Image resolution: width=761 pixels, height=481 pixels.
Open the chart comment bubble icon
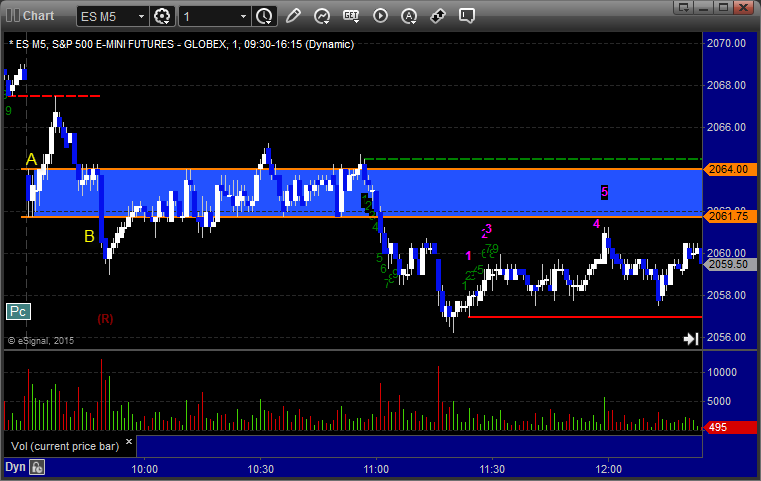[466, 16]
